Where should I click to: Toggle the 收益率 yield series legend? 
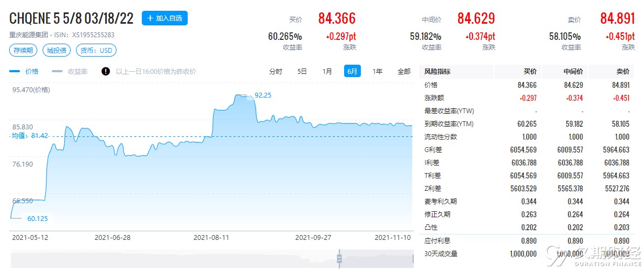point(70,72)
